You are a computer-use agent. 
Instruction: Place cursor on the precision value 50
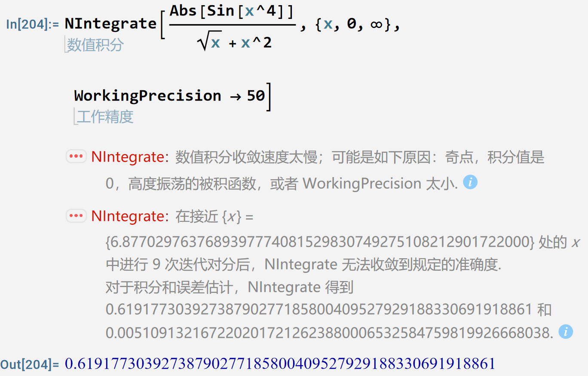[x=256, y=95]
